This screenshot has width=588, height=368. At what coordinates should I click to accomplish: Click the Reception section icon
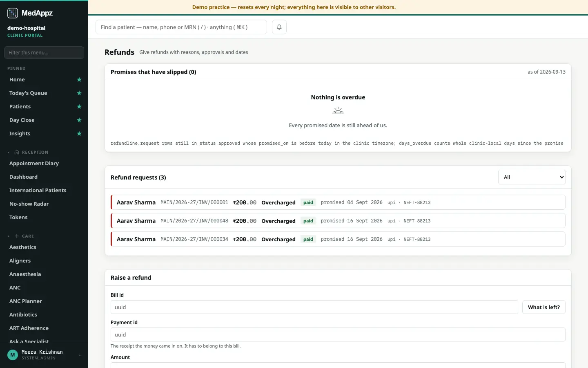pos(17,152)
